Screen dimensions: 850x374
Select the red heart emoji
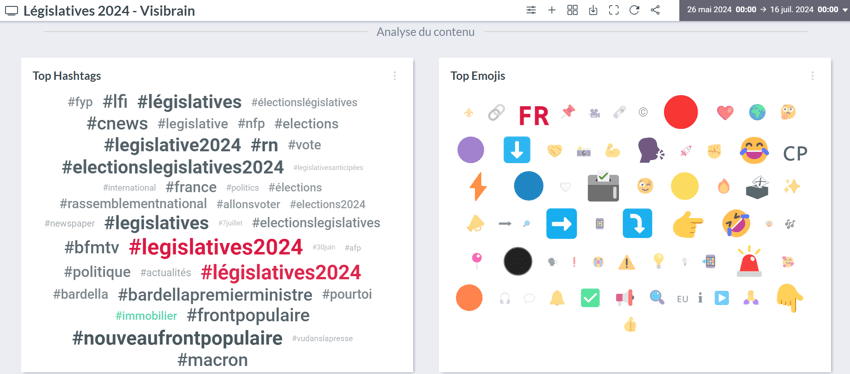[x=725, y=112]
